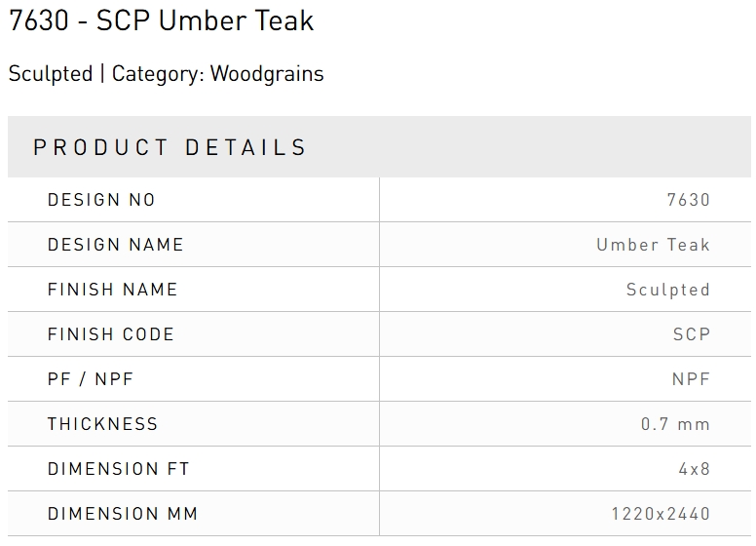The height and width of the screenshot is (546, 756).
Task: Click the title "7630 - SCP Umber Teak"
Action: tap(161, 21)
